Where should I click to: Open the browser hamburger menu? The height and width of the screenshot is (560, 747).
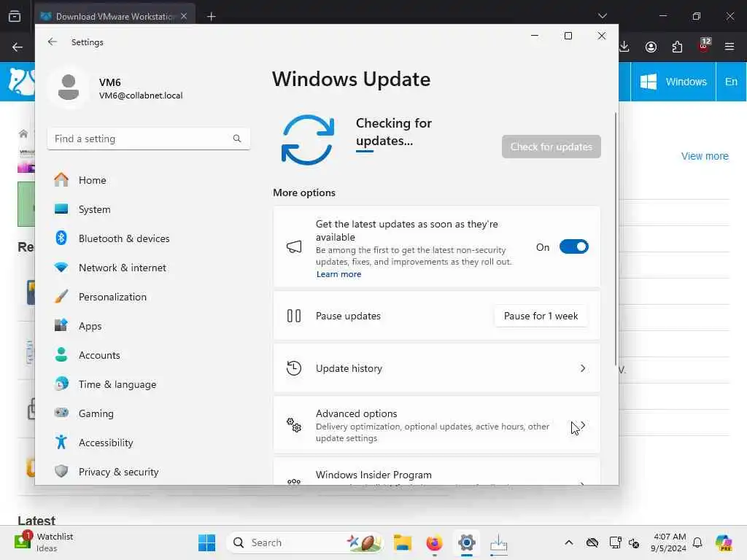pyautogui.click(x=729, y=47)
